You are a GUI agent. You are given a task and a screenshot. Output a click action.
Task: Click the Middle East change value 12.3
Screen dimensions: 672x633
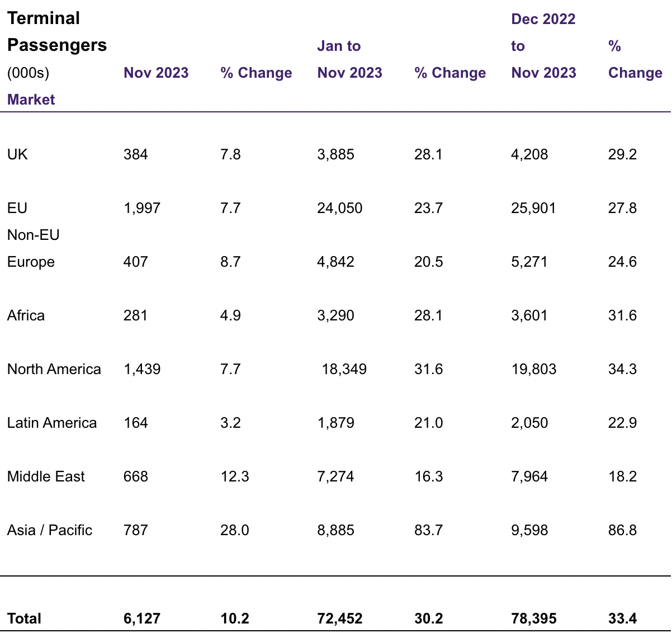pos(235,476)
